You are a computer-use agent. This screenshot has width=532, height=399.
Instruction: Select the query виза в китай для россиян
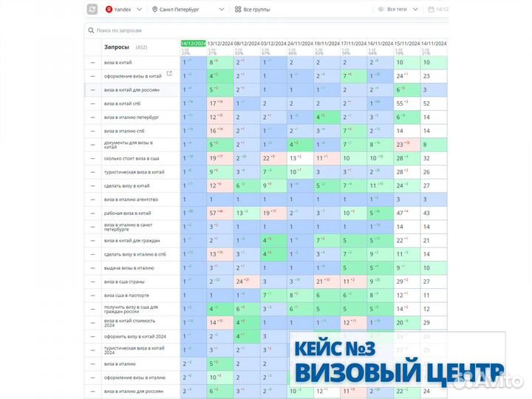(x=132, y=90)
